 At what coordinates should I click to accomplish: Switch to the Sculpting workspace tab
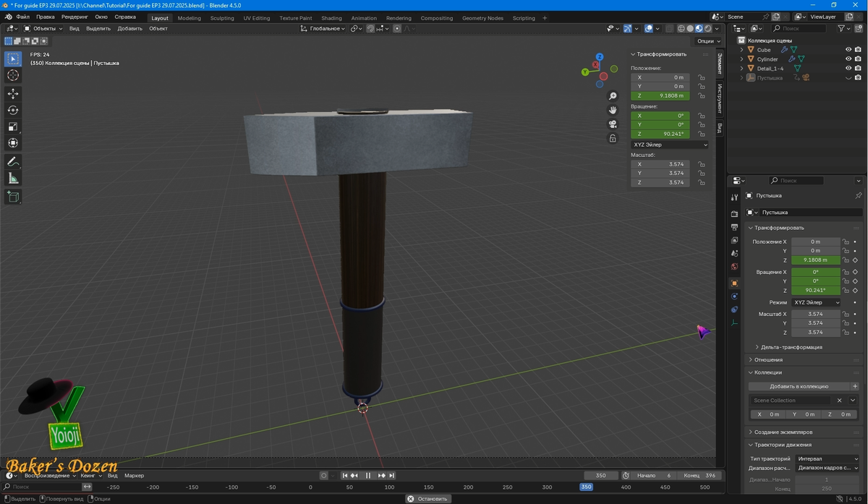222,18
